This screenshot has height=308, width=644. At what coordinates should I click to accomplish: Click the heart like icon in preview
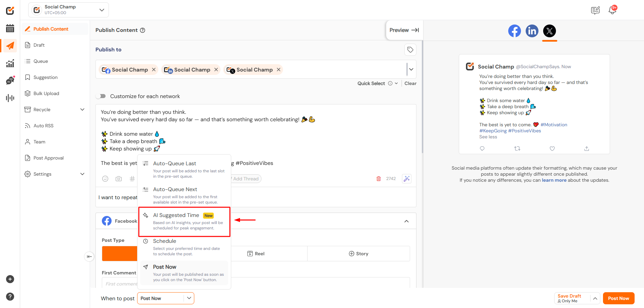552,148
